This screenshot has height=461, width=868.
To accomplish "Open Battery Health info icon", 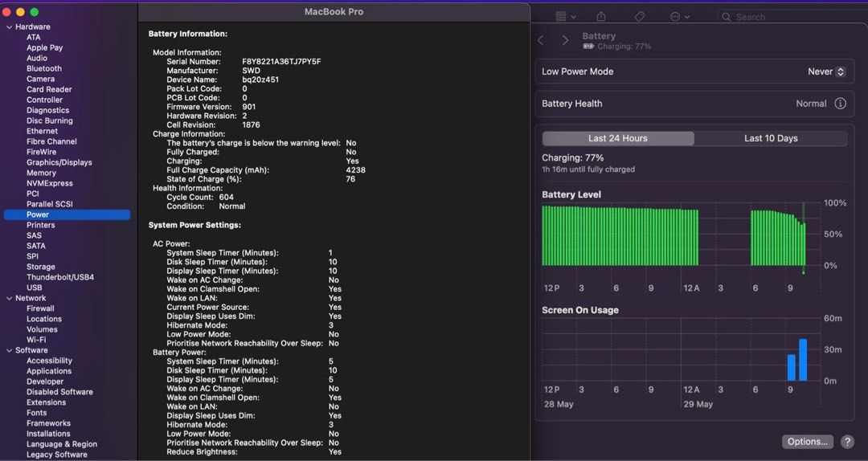I will (841, 104).
